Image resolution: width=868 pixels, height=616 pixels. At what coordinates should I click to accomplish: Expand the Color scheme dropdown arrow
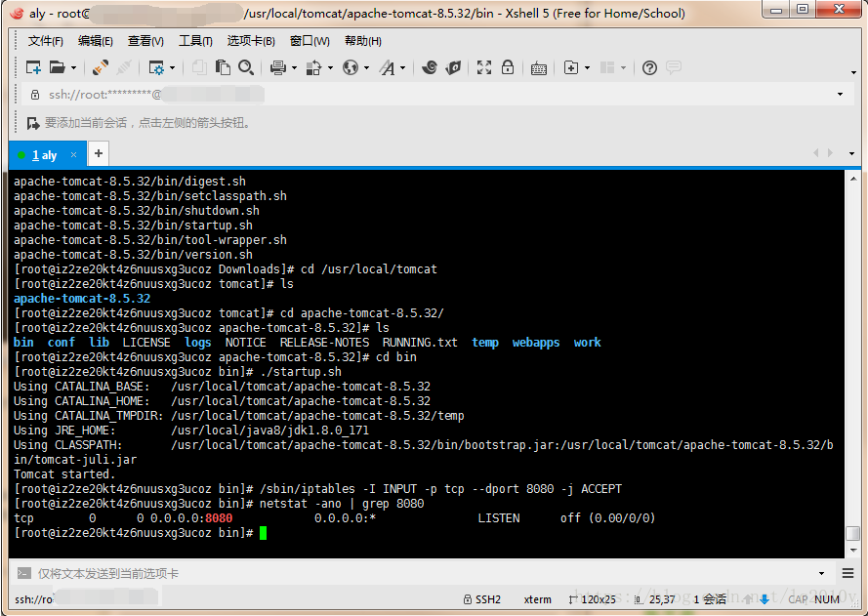coord(330,68)
